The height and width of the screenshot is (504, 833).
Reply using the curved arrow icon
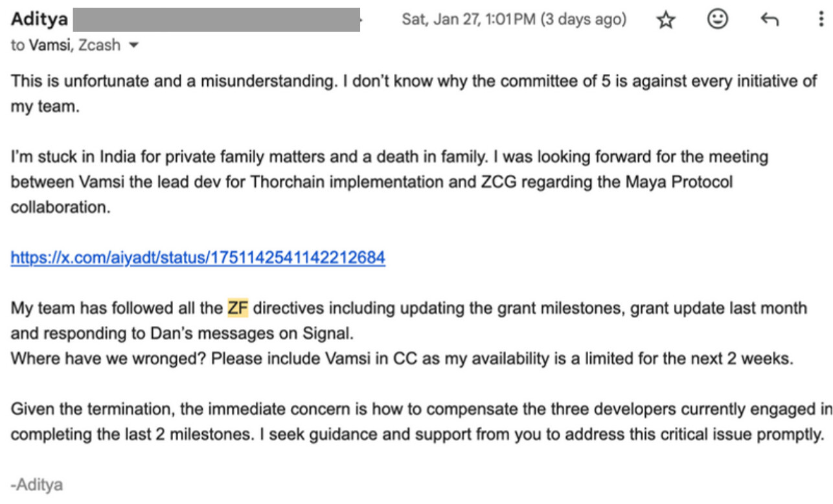tap(769, 20)
